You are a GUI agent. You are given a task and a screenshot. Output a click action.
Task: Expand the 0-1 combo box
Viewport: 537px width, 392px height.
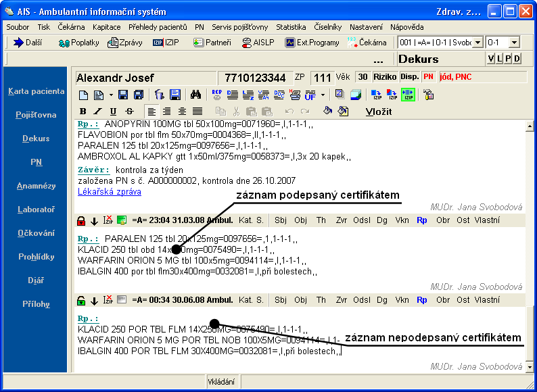coord(514,43)
